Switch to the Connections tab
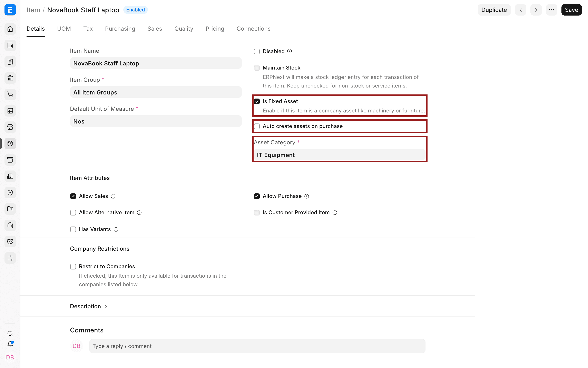Screen dimensions: 588x368 [x=253, y=29]
